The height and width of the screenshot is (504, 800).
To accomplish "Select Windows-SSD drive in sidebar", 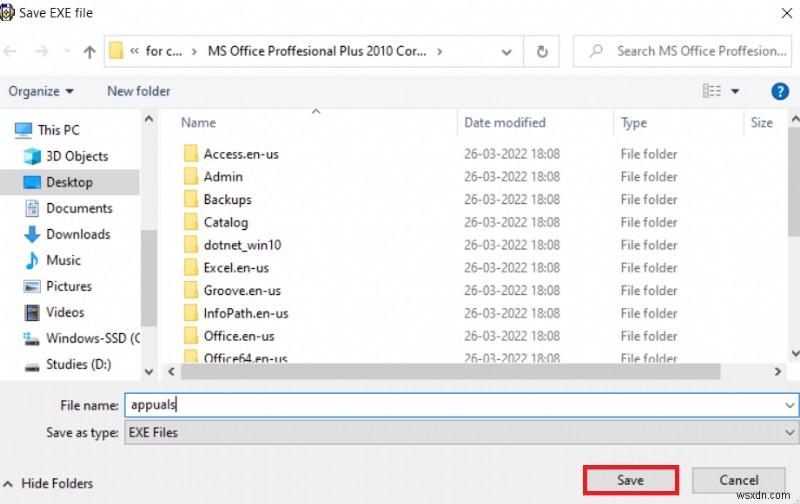I will 82,338.
